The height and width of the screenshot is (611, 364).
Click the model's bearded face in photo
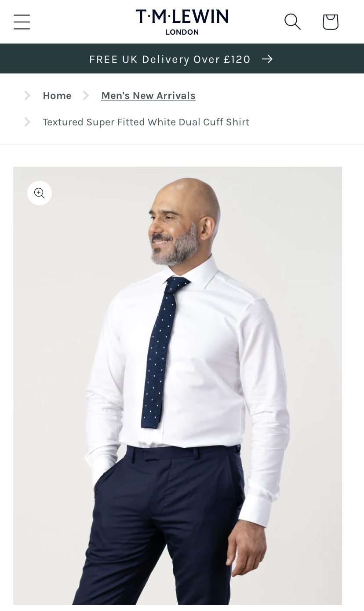[x=176, y=229]
